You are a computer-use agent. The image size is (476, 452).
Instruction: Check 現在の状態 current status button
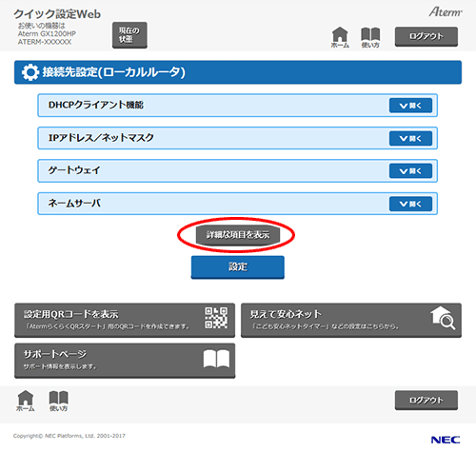coord(129,35)
